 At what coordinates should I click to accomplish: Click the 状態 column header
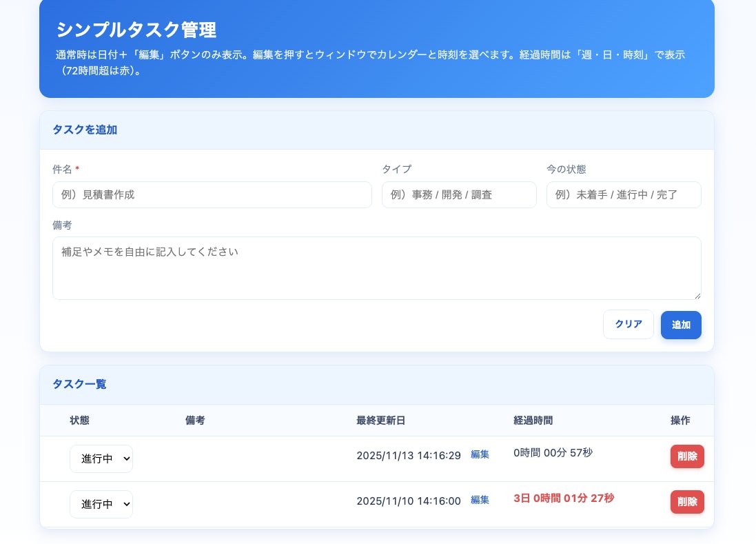tap(79, 421)
